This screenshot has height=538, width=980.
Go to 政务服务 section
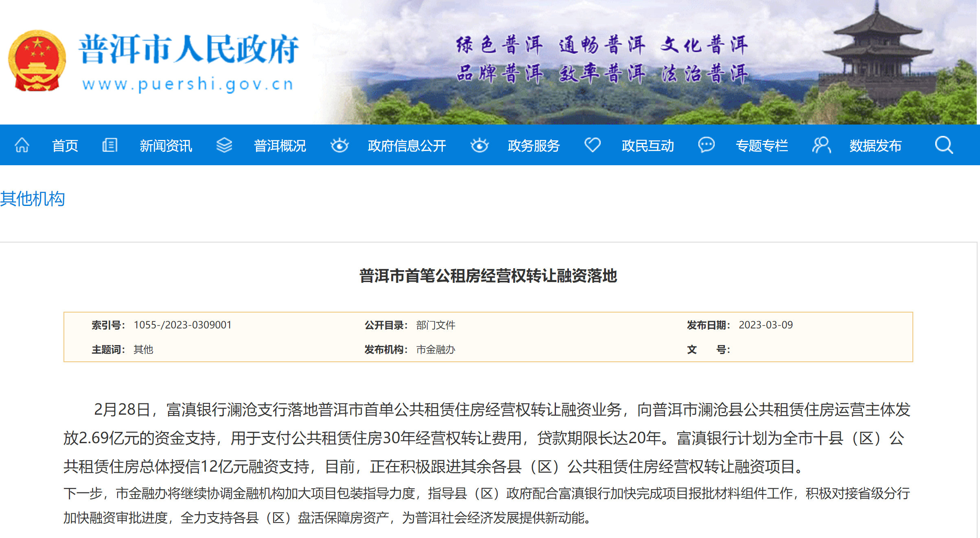tap(534, 146)
